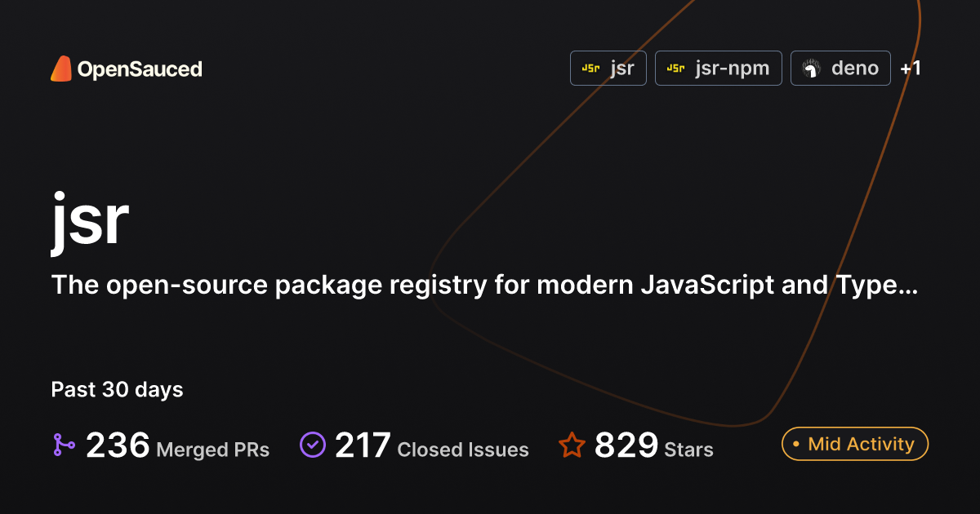This screenshot has width=980, height=514.
Task: Click the Deno dinosaur avatar icon
Action: pyautogui.click(x=811, y=69)
